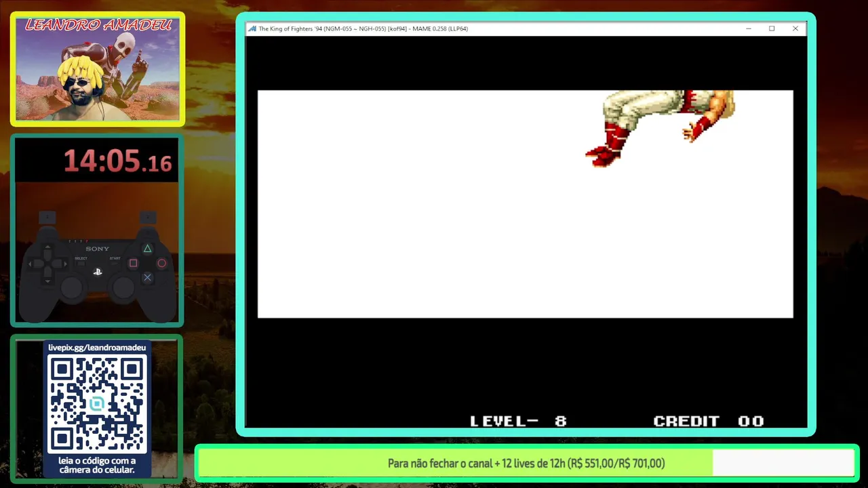This screenshot has width=868, height=488.
Task: Click the cross button on controller overlay
Action: pyautogui.click(x=147, y=277)
